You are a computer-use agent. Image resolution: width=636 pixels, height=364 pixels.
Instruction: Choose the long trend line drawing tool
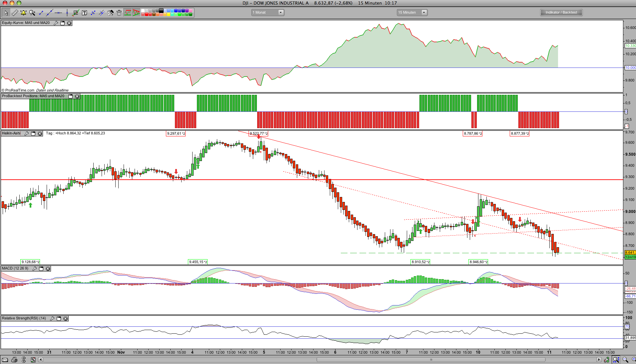click(x=50, y=13)
